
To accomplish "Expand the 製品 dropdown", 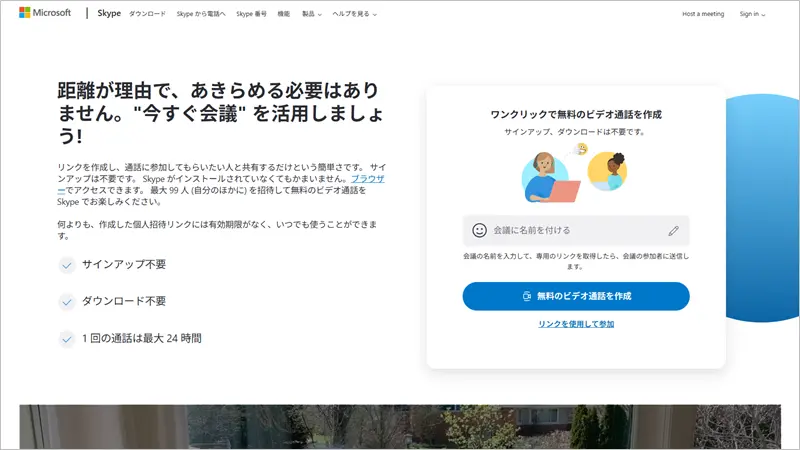I will (x=312, y=14).
